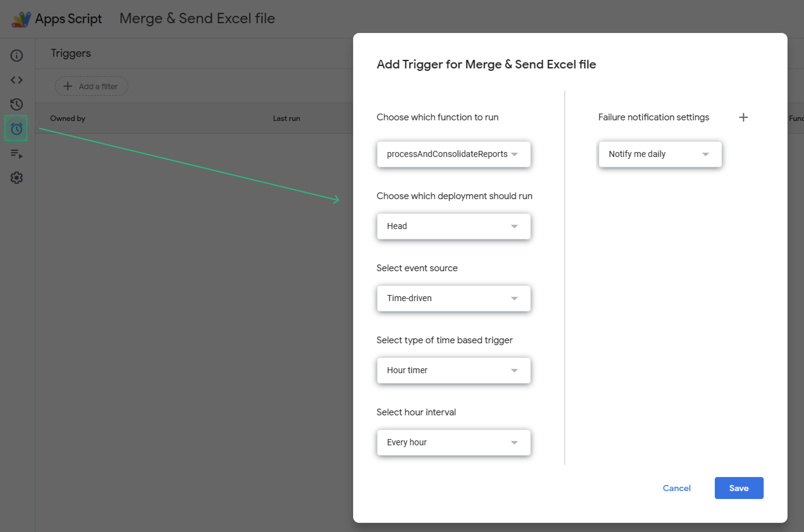Click the Cancel button
The height and width of the screenshot is (532, 804).
click(x=676, y=488)
